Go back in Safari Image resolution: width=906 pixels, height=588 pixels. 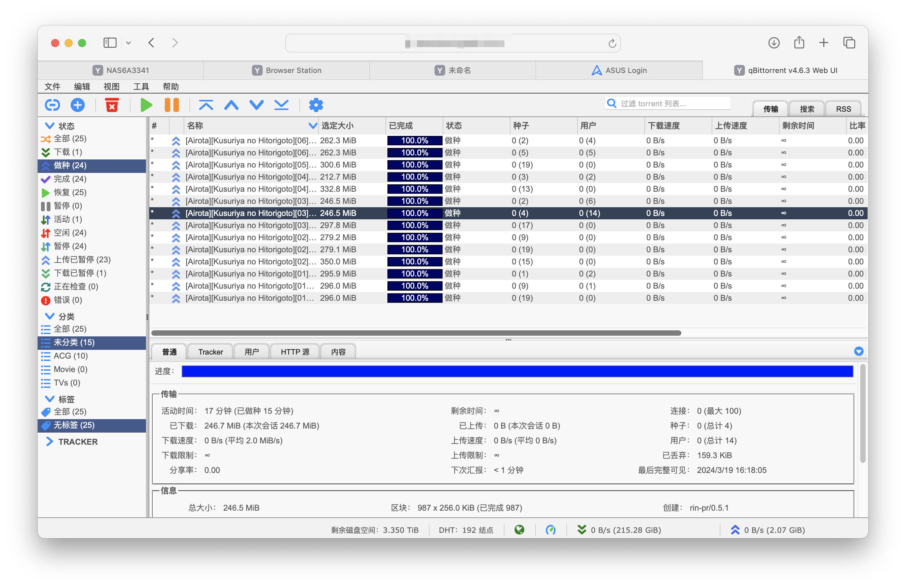click(152, 43)
